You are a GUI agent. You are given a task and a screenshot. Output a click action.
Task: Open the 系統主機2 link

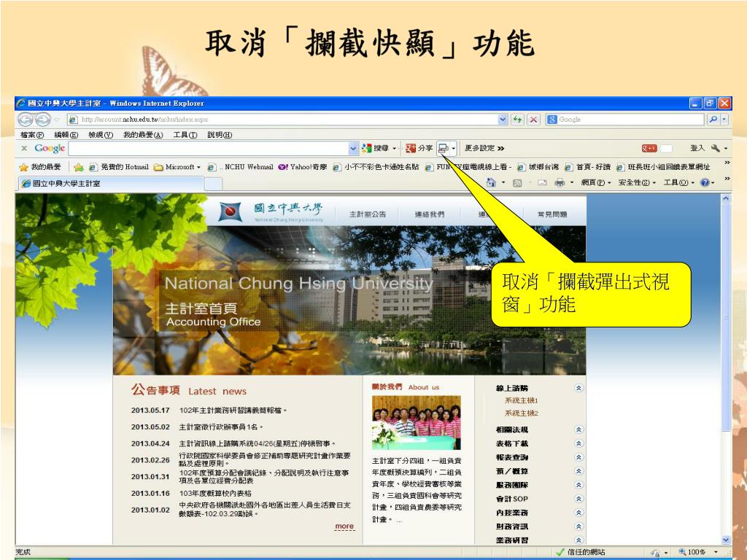point(521,413)
